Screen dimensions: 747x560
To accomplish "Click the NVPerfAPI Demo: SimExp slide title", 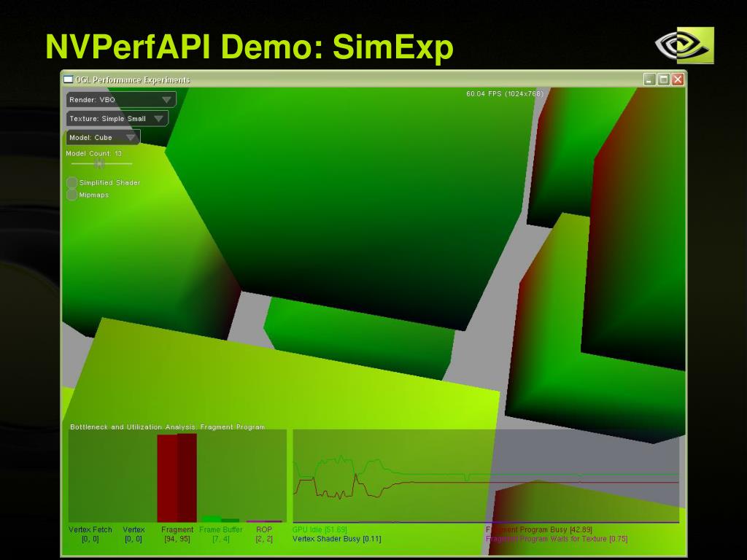I will click(x=249, y=47).
